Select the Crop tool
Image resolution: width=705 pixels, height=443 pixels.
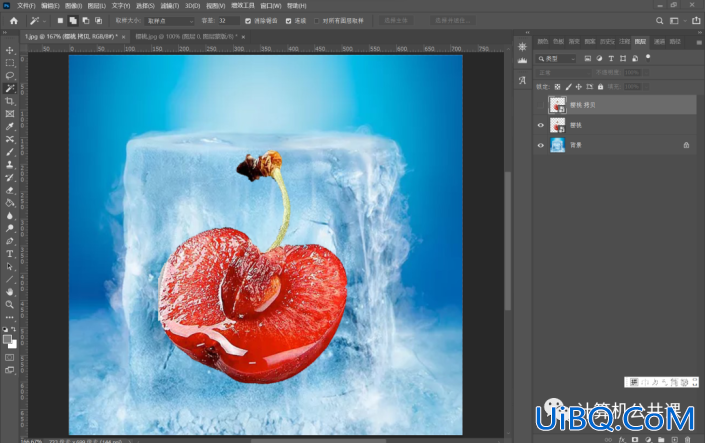[x=9, y=101]
